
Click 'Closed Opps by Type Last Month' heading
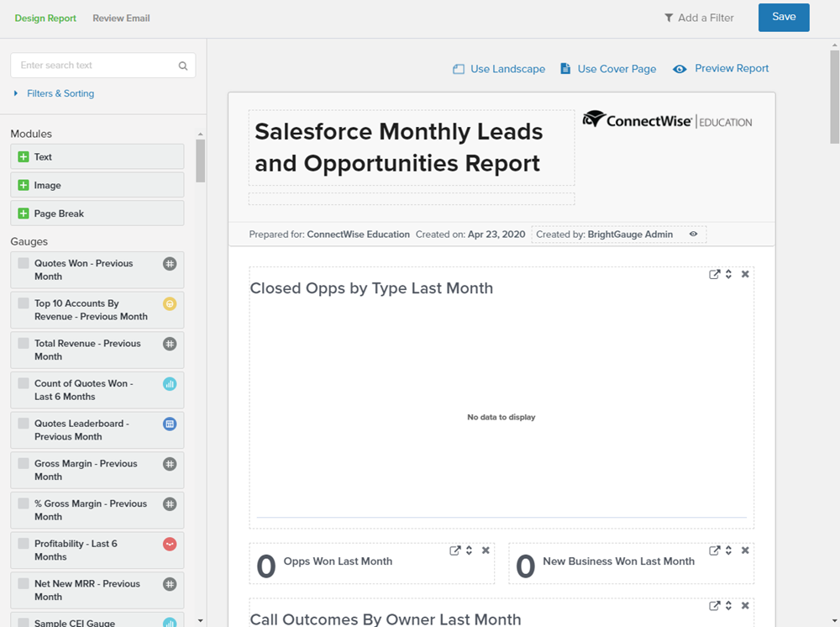click(371, 288)
